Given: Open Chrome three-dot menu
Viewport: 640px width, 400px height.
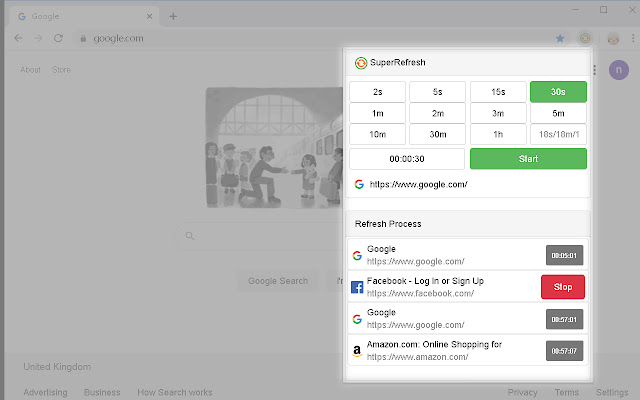Looking at the screenshot, I should click(631, 38).
